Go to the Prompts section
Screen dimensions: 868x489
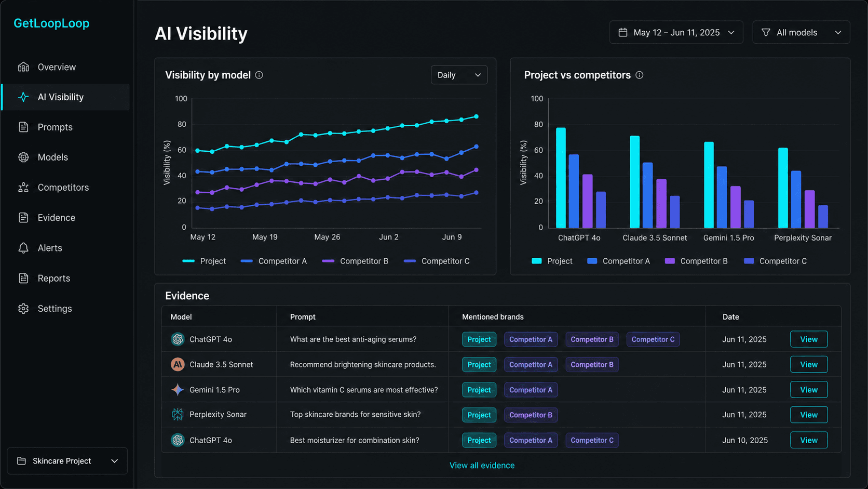(65, 127)
